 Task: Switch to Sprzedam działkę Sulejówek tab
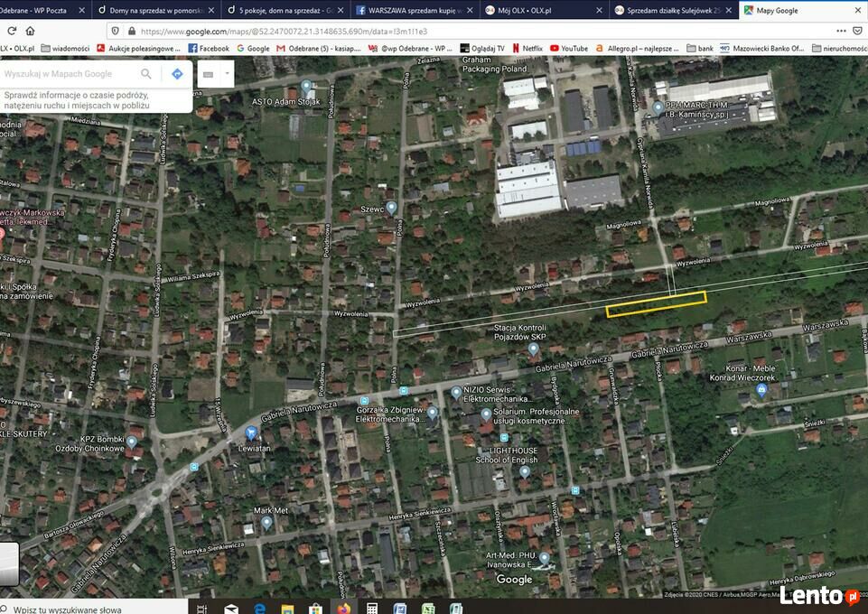pos(673,10)
